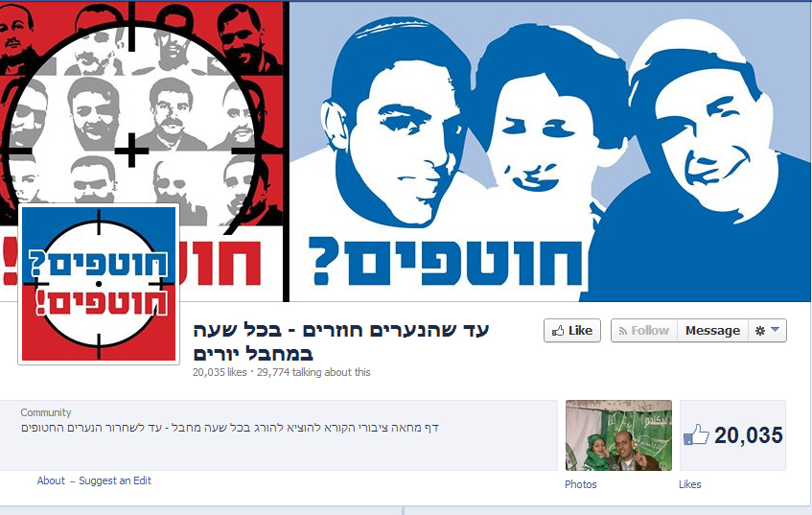
Task: Open the Likes tab label
Action: coord(690,484)
